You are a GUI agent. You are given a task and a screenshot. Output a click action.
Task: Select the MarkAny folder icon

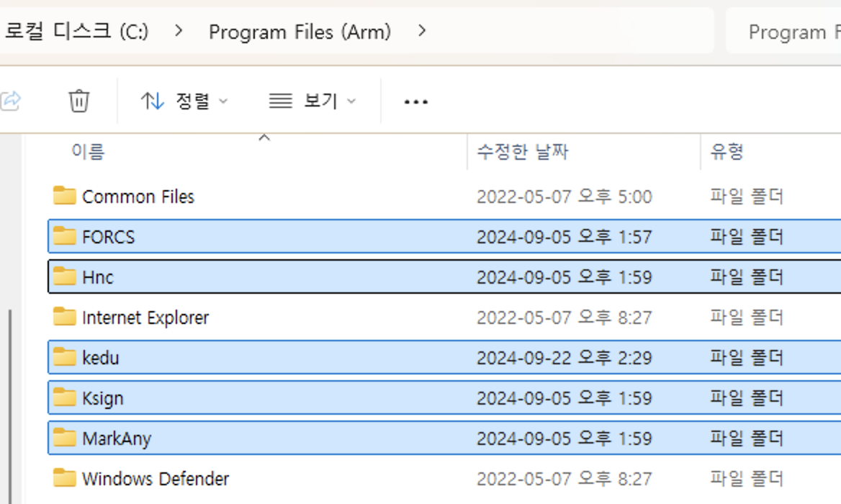64,438
